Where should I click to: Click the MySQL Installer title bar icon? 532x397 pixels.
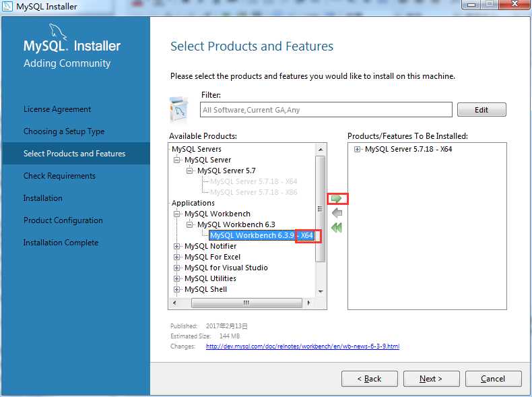(7, 6)
